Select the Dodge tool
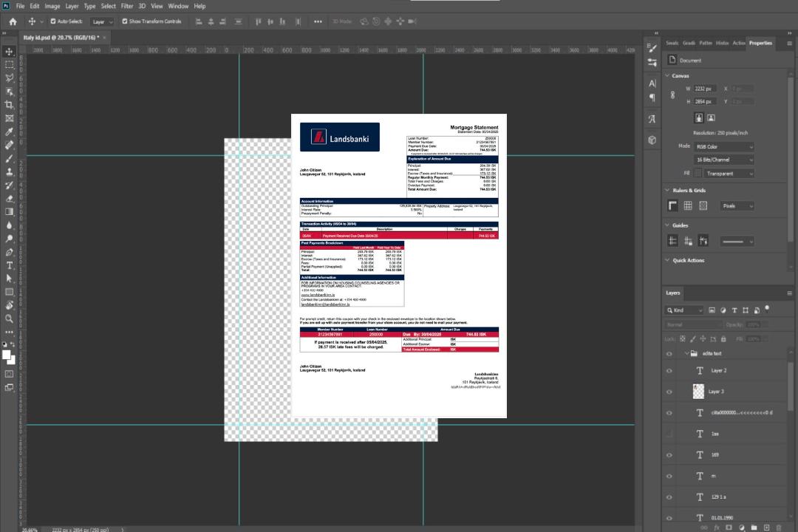 [x=9, y=238]
